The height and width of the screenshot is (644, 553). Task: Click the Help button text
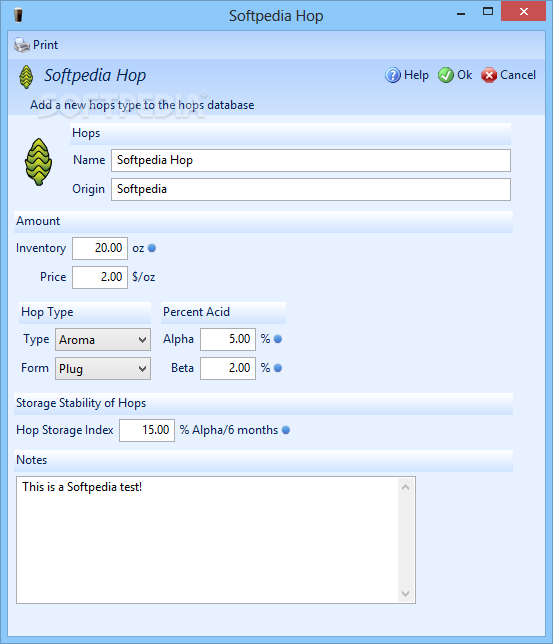(416, 75)
